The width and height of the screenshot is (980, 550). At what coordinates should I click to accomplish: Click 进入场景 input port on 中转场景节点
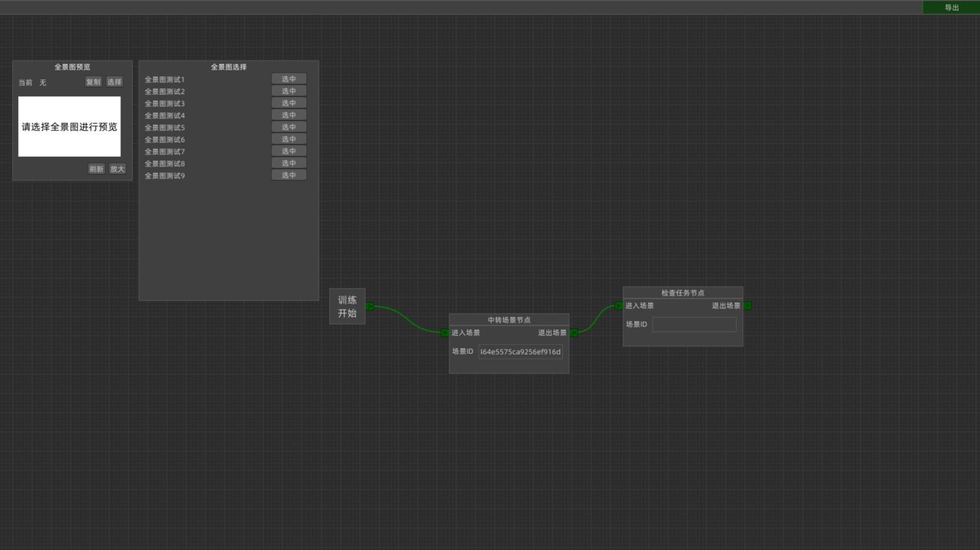click(x=445, y=333)
